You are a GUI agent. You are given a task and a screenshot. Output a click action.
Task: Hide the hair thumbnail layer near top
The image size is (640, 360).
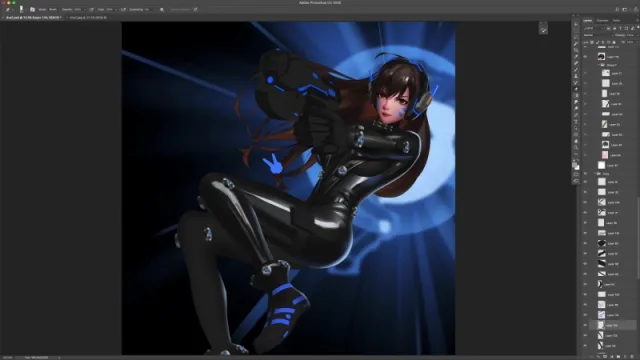pos(585,56)
